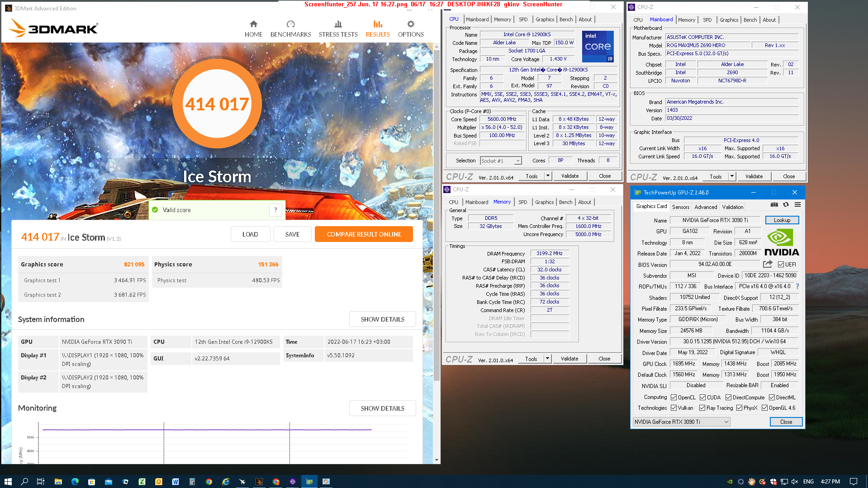Export the GPU BIOS via share icon
This screenshot has height=488, width=868.
tap(768, 264)
